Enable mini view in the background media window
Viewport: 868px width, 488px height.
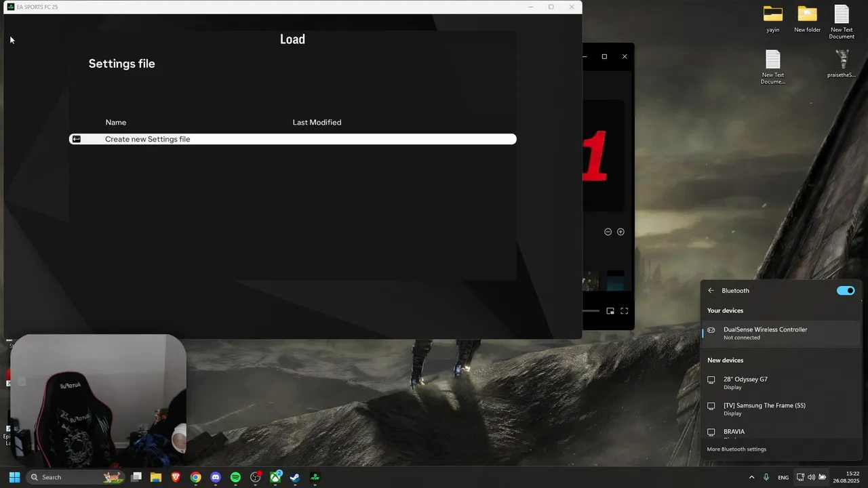(x=610, y=311)
